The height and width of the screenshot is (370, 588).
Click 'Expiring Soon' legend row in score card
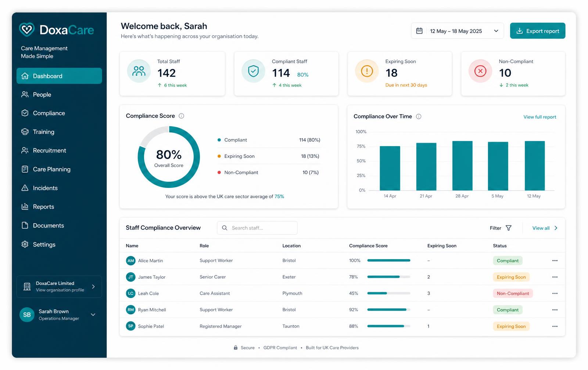(269, 156)
